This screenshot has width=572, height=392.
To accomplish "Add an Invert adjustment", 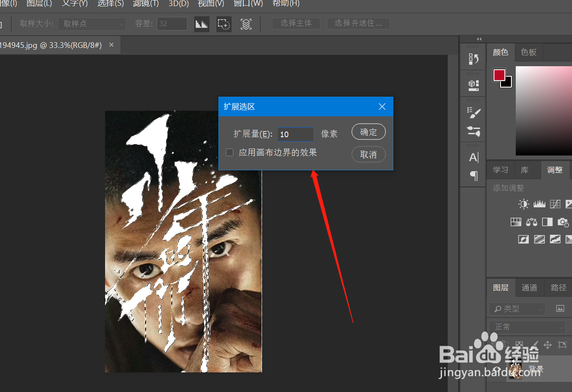I will click(524, 239).
